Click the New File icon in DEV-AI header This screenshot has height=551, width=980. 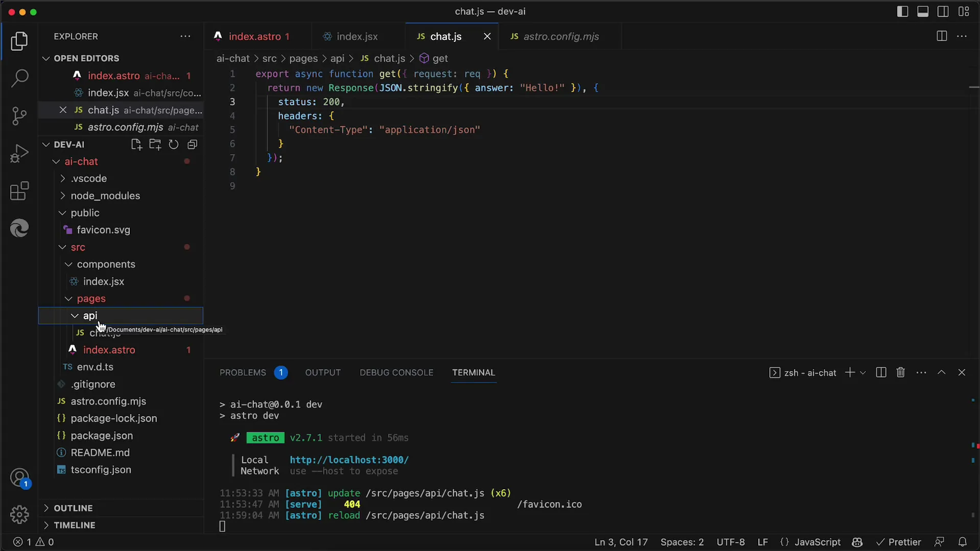pyautogui.click(x=136, y=145)
